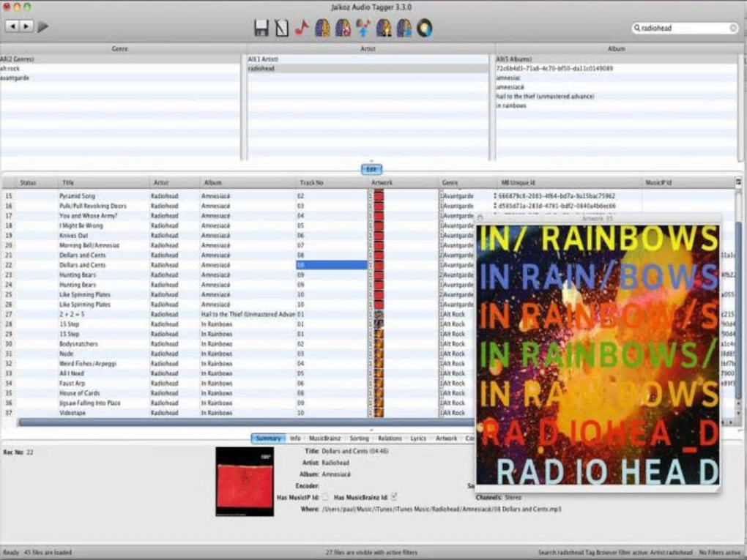Click the discard changes icon beside save
Image resolution: width=747 pixels, height=560 pixels.
281,28
